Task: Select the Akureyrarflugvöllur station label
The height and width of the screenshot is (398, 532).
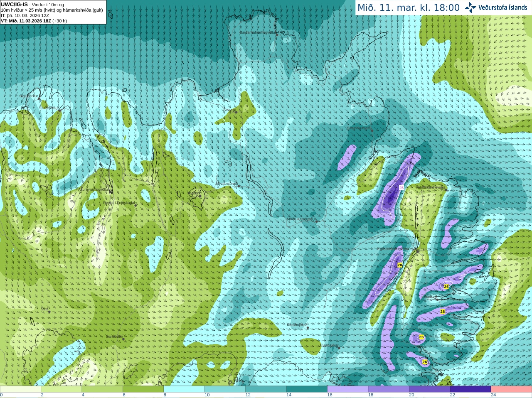Action: [x=94, y=189]
